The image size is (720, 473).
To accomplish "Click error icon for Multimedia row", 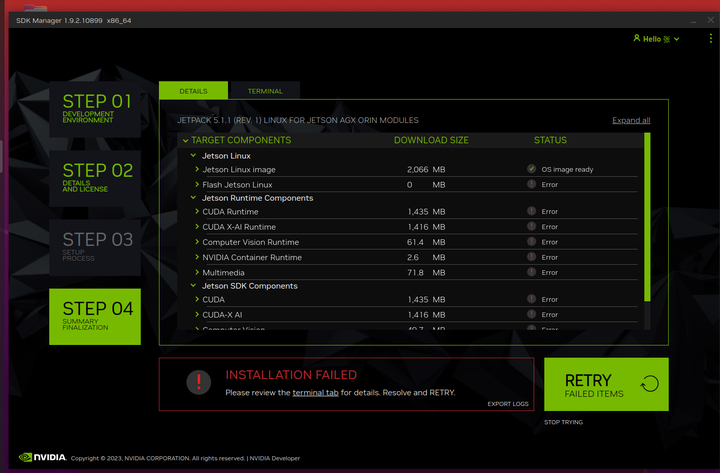I will tap(531, 272).
